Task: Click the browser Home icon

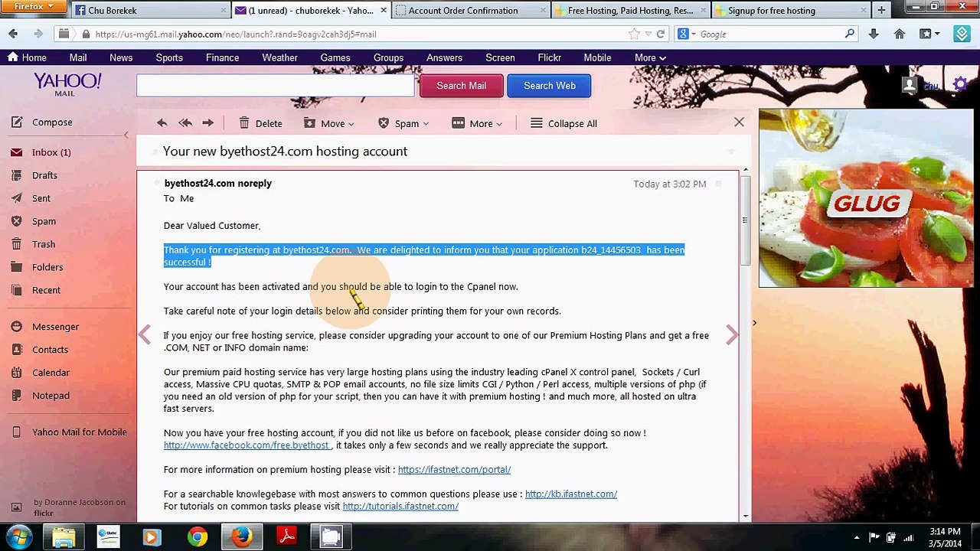Action: tap(900, 34)
